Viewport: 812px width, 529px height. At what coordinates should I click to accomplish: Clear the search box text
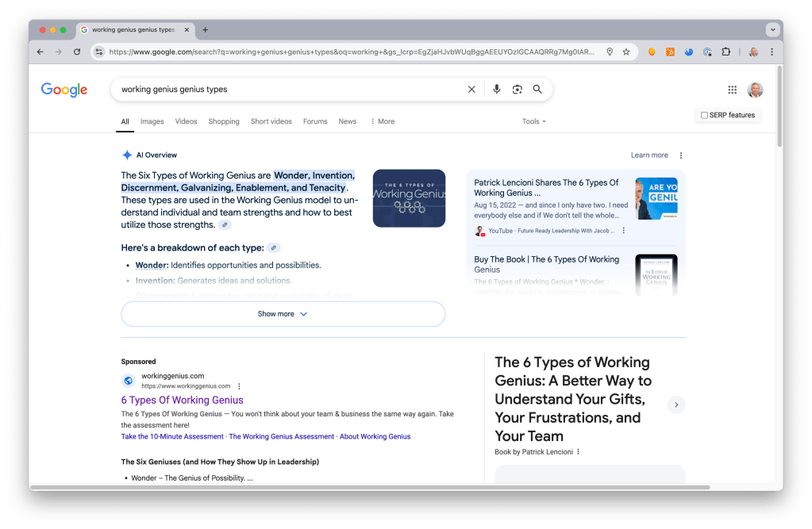471,90
